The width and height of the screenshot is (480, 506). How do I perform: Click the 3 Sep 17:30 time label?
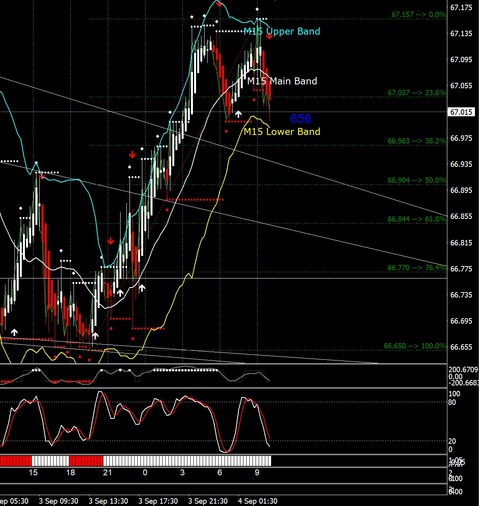click(x=158, y=501)
